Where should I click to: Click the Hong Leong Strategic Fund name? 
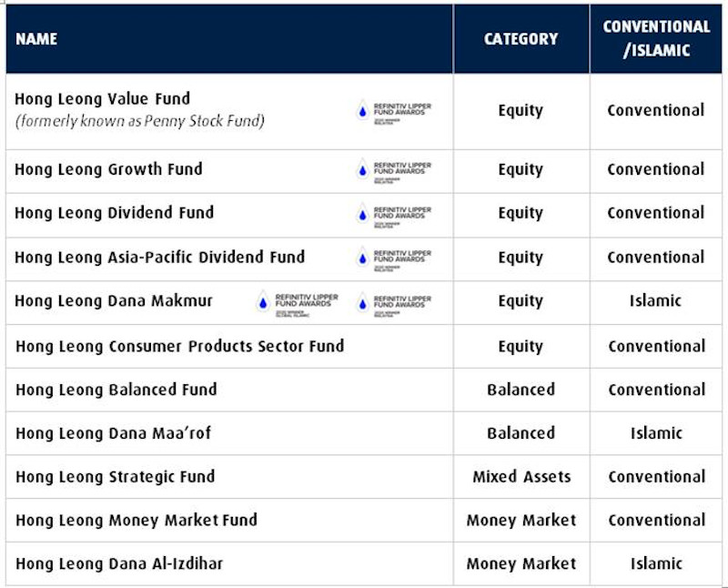(x=115, y=477)
